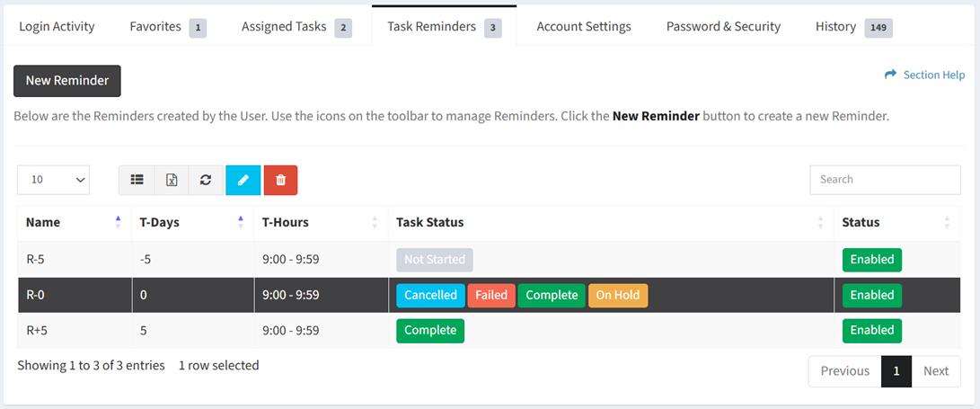Click the Enabled badge for R+5
Image resolution: width=980 pixels, height=409 pixels.
872,330
